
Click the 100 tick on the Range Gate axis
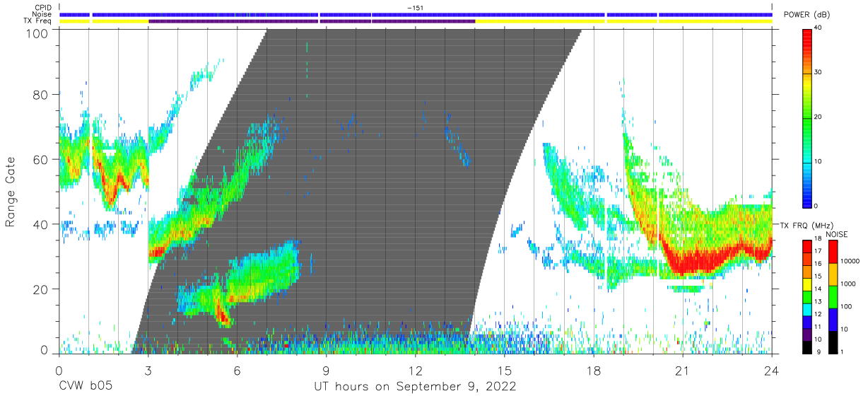pyautogui.click(x=37, y=33)
